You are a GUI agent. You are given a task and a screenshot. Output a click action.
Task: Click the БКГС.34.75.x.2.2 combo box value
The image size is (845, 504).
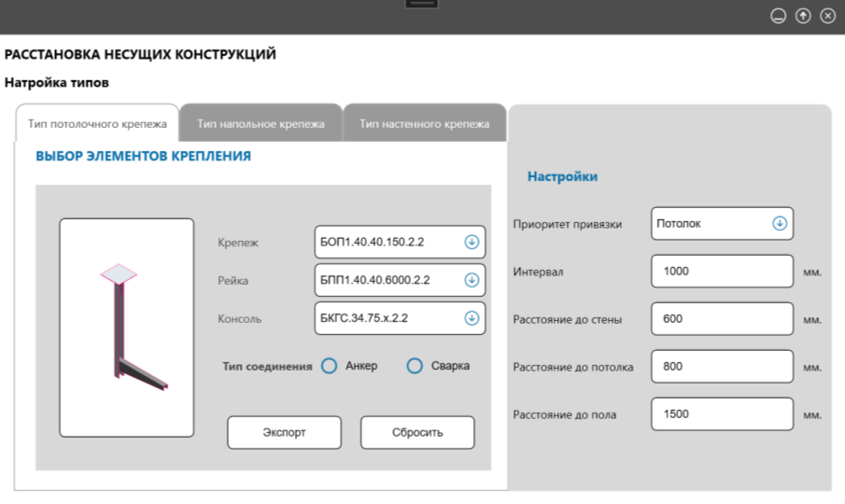364,318
